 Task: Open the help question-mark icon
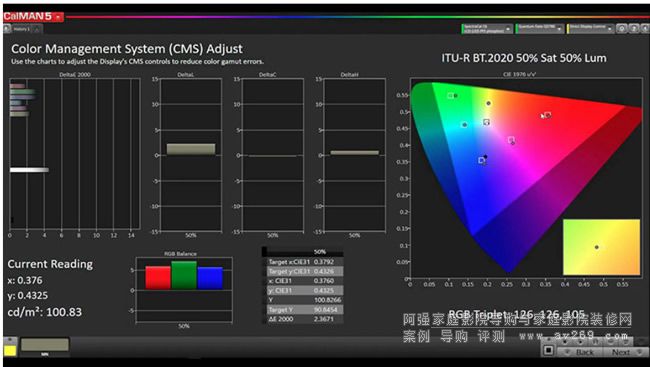(x=634, y=29)
